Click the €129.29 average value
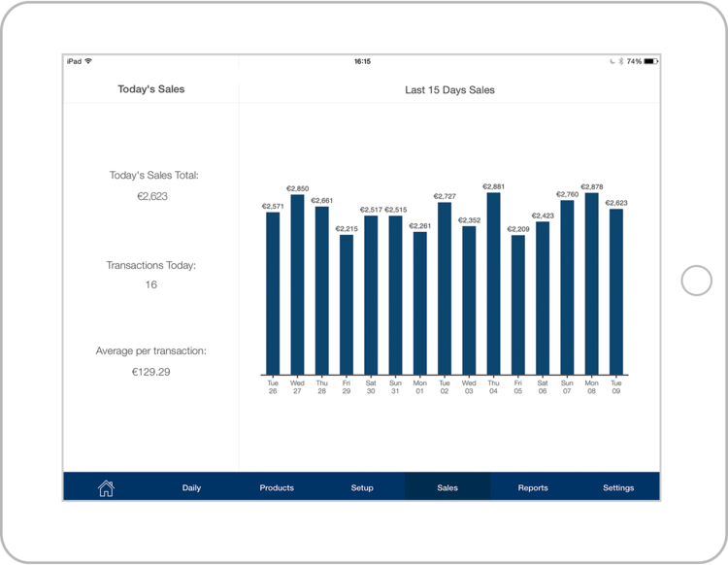The width and height of the screenshot is (728, 565). tap(150, 372)
